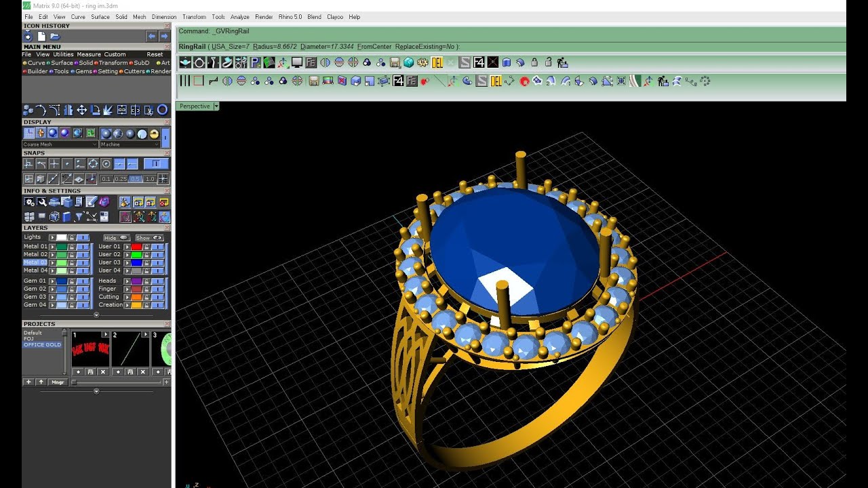Click the Show layers button
The width and height of the screenshot is (868, 488).
(149, 238)
